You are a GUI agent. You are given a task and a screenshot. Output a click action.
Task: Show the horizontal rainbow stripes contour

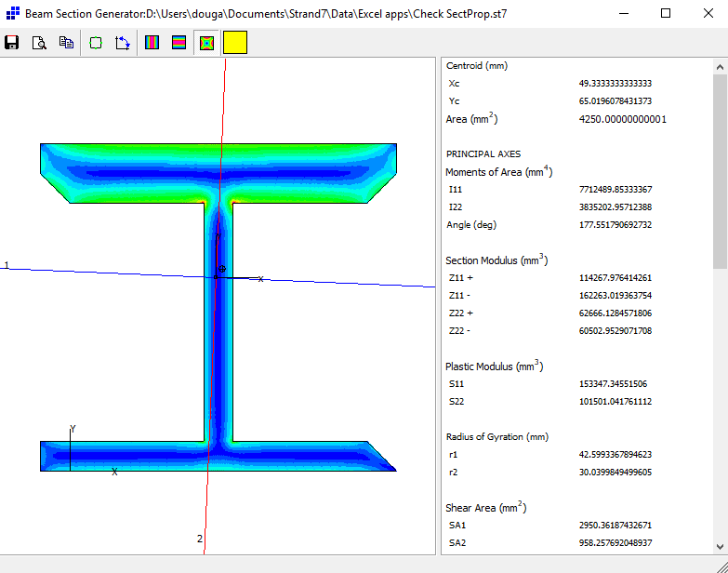[179, 43]
